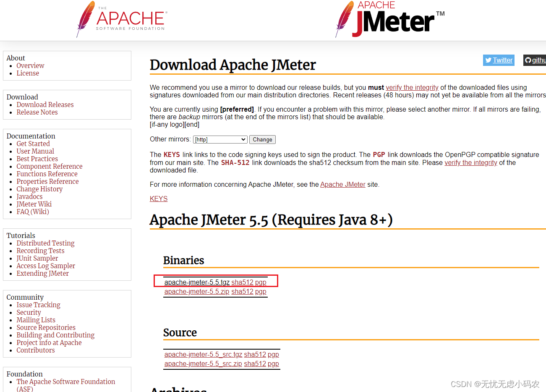Image resolution: width=546 pixels, height=392 pixels.
Task: Open Contributors page
Action: pos(36,350)
